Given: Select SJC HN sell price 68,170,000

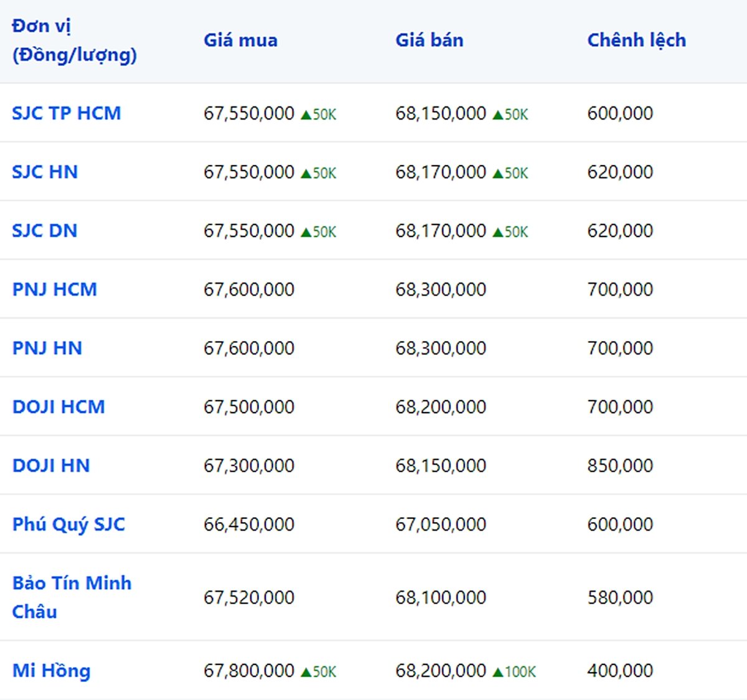Looking at the screenshot, I should (x=441, y=172).
